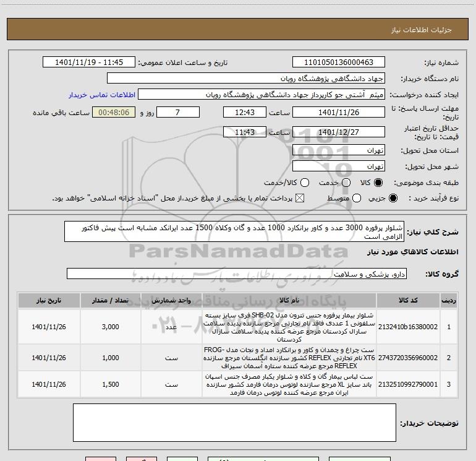Click the buyer organization name field
Image resolution: width=476 pixels, height=461 pixels.
click(x=246, y=79)
